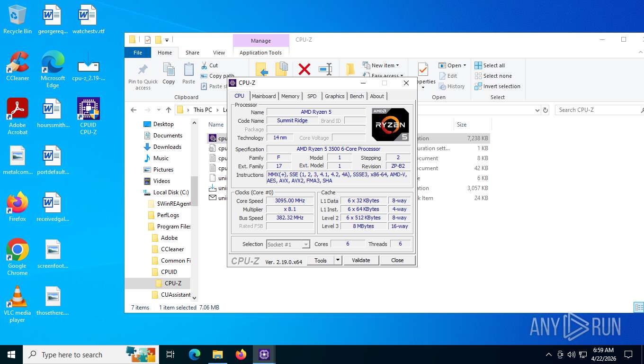Image resolution: width=644 pixels, height=364 pixels.
Task: Click Type here to search box
Action: 90,355
